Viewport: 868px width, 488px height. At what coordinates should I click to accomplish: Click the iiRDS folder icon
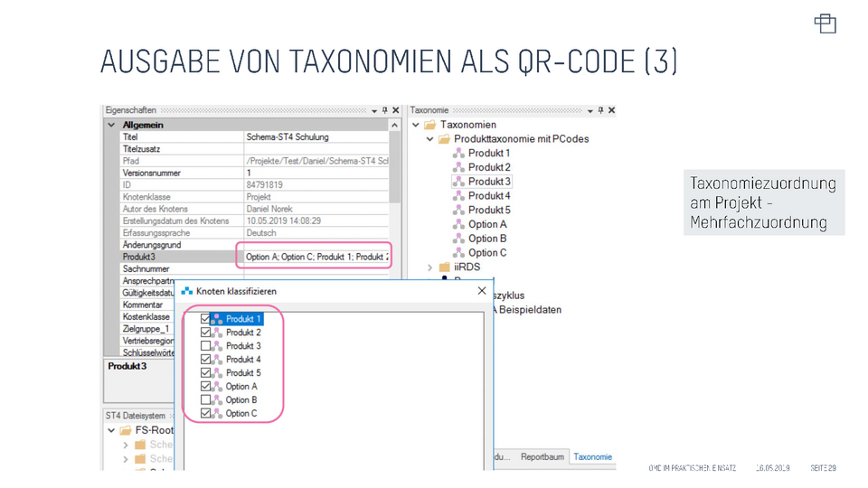pyautogui.click(x=444, y=267)
